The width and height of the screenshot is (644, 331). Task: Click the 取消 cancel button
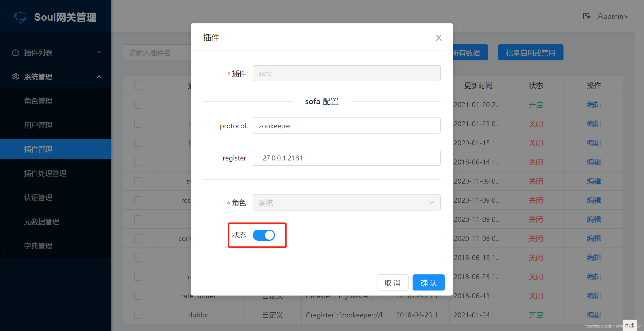[392, 283]
